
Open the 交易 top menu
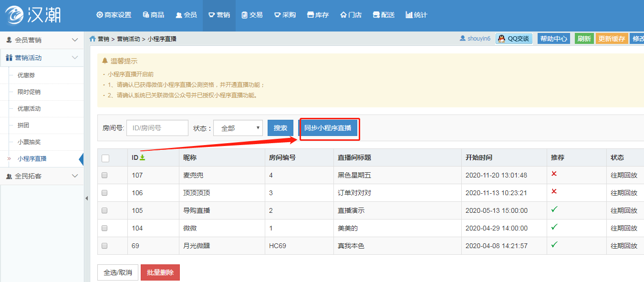(x=252, y=15)
